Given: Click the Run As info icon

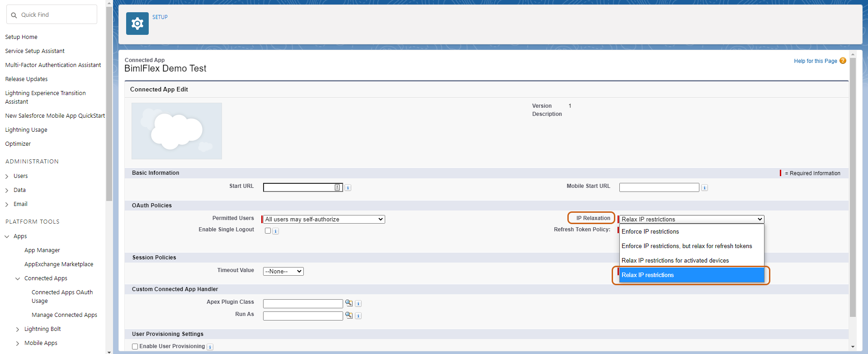Looking at the screenshot, I should pyautogui.click(x=359, y=316).
